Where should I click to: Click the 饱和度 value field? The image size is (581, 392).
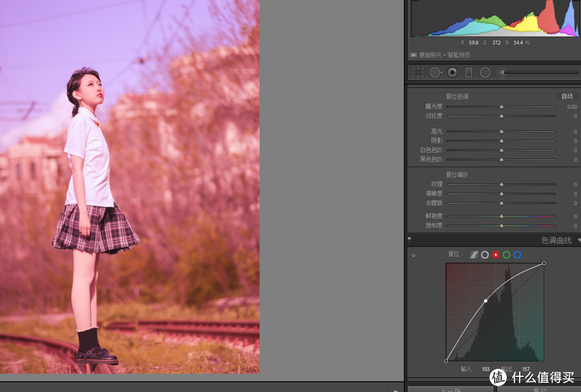coord(575,225)
